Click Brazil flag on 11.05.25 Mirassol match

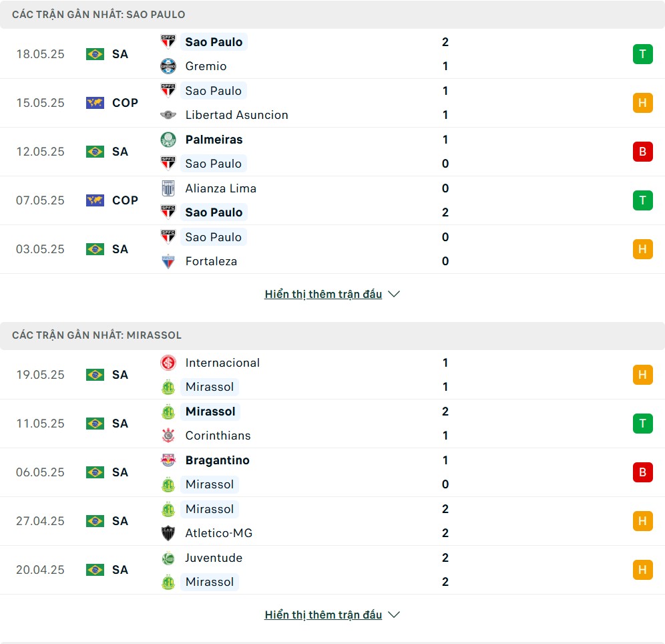pyautogui.click(x=95, y=424)
